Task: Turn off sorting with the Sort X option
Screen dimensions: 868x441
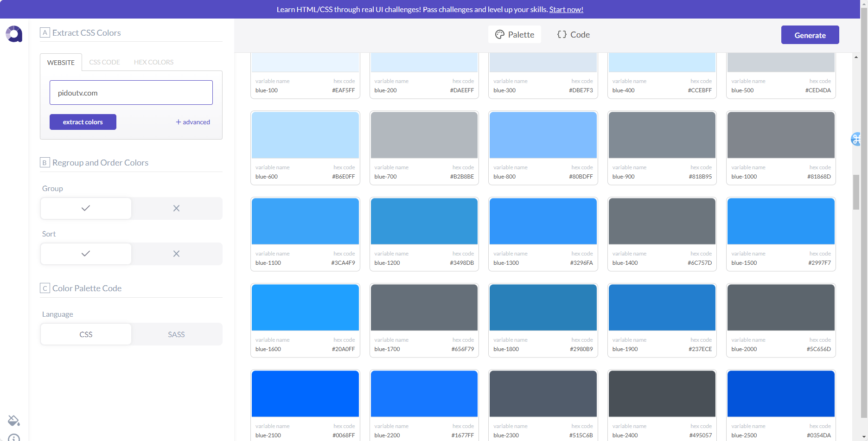Action: tap(176, 254)
